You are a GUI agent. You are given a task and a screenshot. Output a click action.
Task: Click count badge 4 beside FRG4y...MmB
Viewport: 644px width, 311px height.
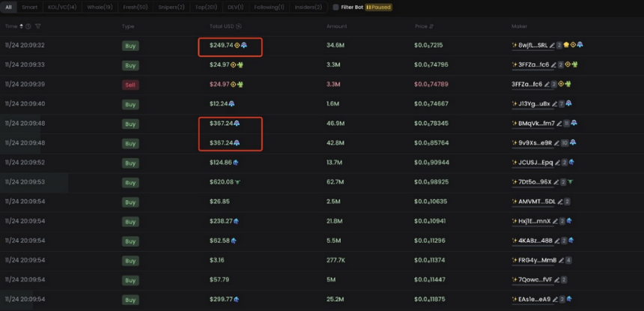click(568, 260)
